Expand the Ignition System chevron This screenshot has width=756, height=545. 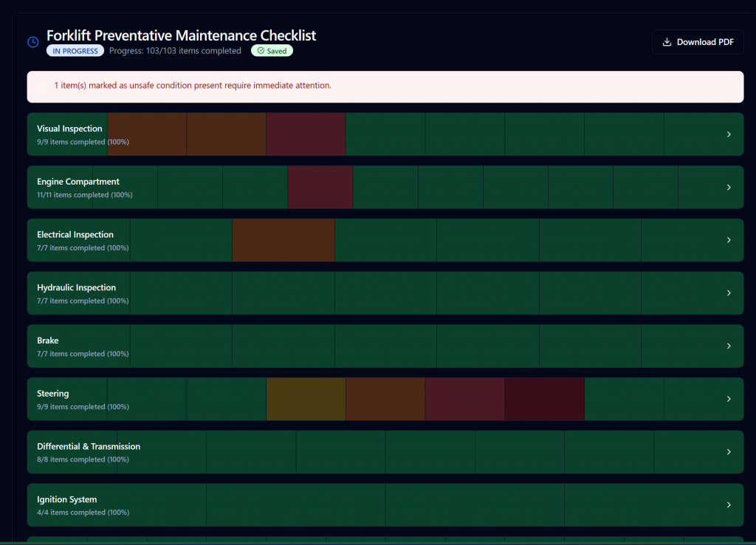point(729,505)
